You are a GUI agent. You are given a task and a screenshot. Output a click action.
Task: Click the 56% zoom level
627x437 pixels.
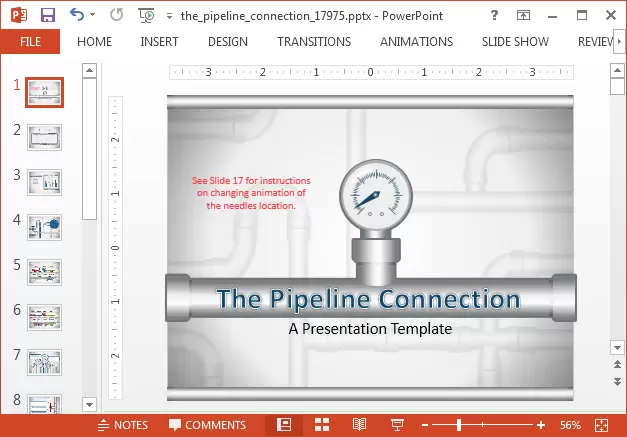pos(570,425)
